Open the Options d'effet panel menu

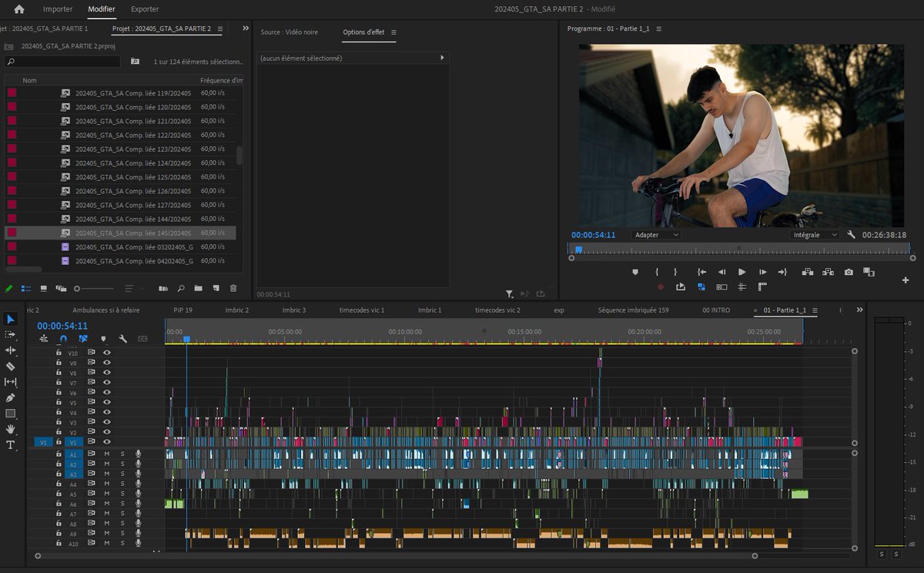tap(393, 32)
